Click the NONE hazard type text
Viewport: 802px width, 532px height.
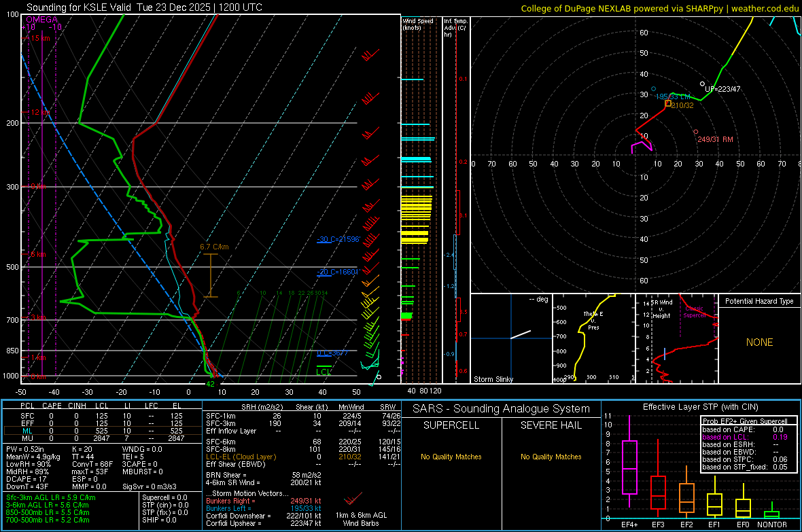(760, 342)
